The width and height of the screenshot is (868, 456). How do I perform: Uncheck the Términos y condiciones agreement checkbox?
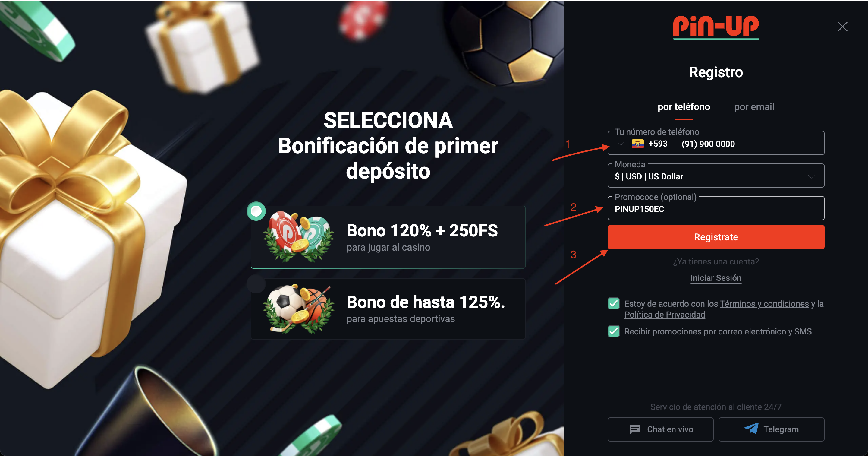[614, 304]
